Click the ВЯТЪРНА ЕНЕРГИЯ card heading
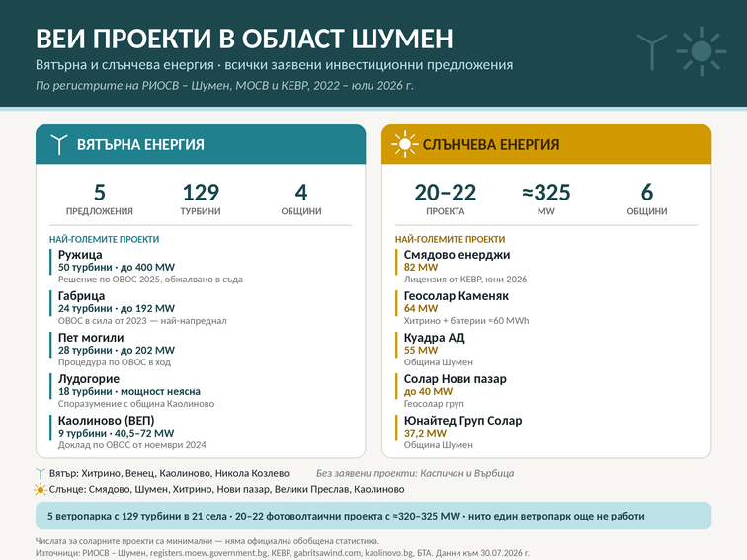Image resolution: width=747 pixels, height=560 pixels. (x=140, y=145)
